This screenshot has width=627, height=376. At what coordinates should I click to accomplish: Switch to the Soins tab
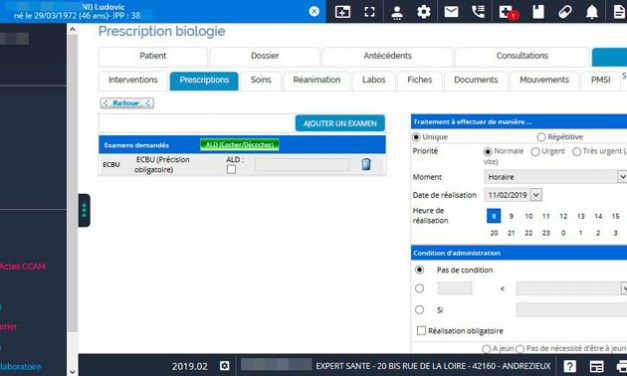click(x=261, y=80)
